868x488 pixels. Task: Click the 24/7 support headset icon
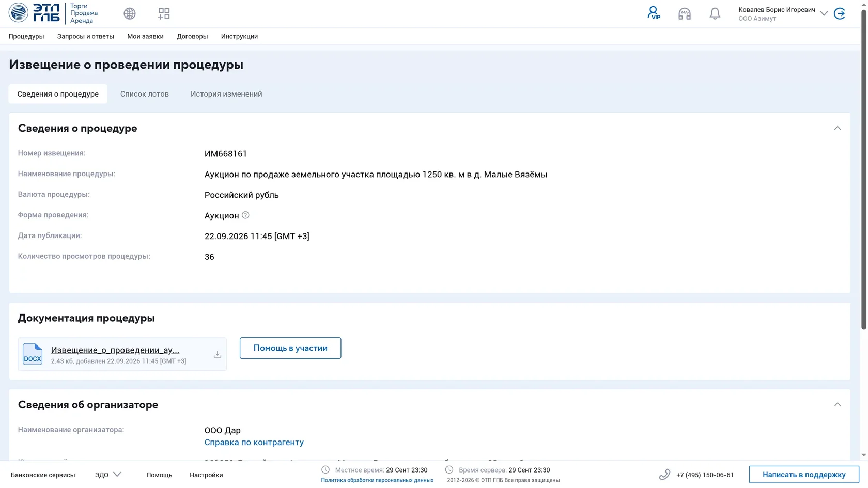pos(685,13)
